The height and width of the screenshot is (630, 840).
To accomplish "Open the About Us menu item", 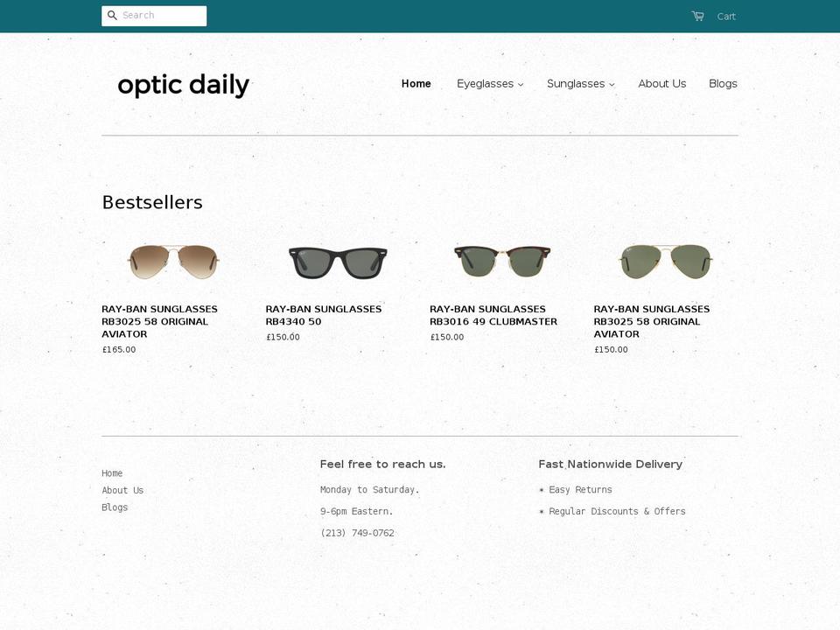I will click(661, 84).
